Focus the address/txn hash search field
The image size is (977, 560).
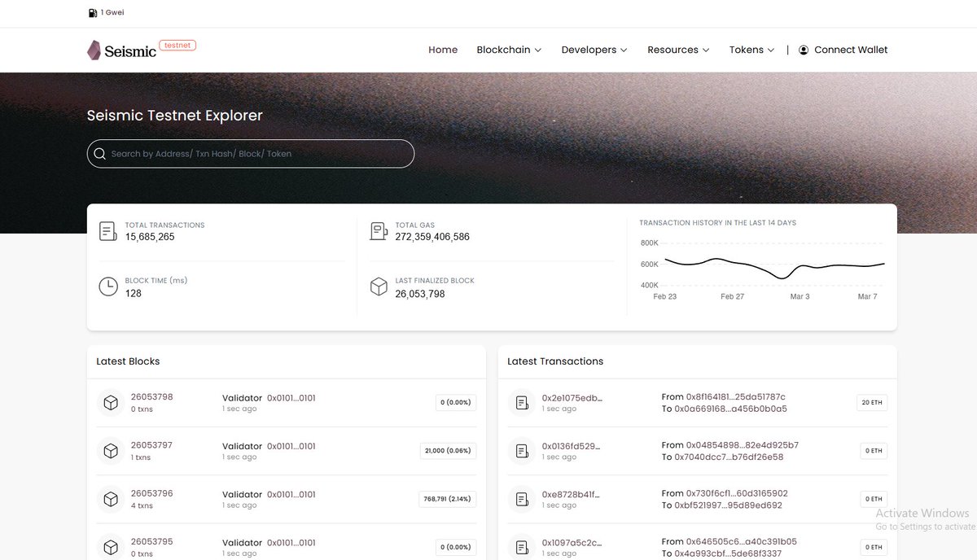click(x=251, y=154)
